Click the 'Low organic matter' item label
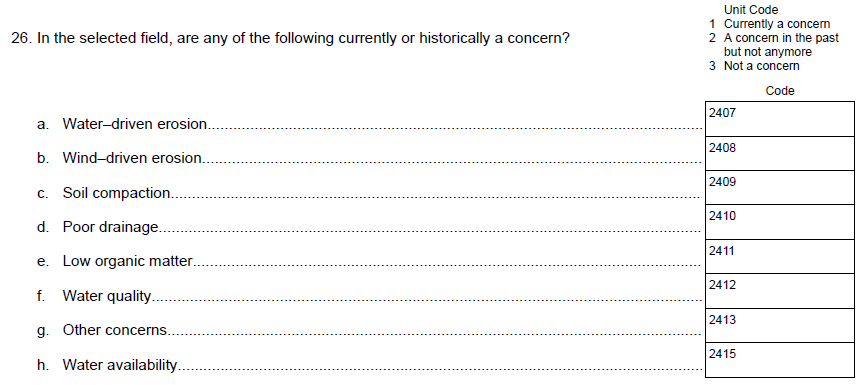Viewport: 867px width, 385px height. click(127, 261)
